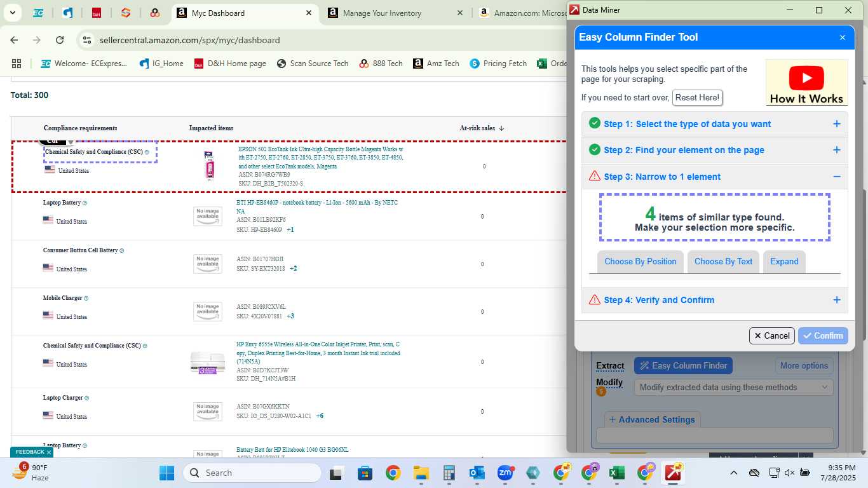The width and height of the screenshot is (868, 488).
Task: Cancel the Easy Column Finder dialog
Action: [x=772, y=335]
